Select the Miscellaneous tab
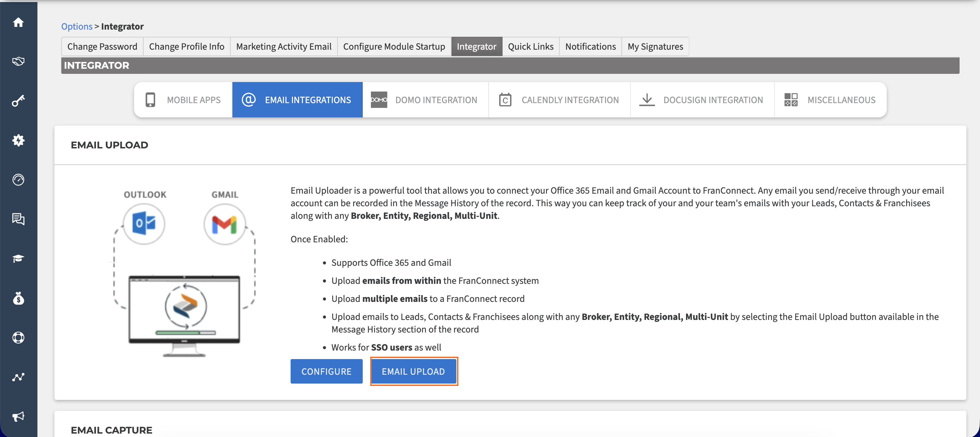980x437 pixels. (x=831, y=100)
